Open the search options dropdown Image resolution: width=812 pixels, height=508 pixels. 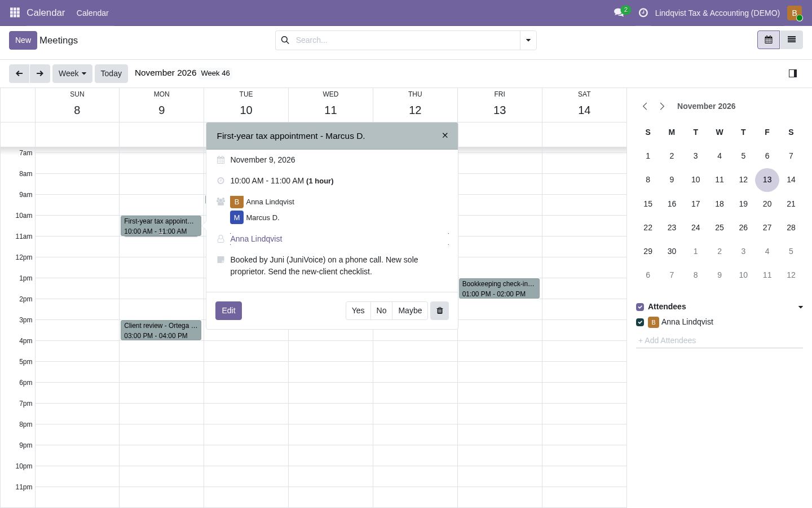click(x=528, y=40)
